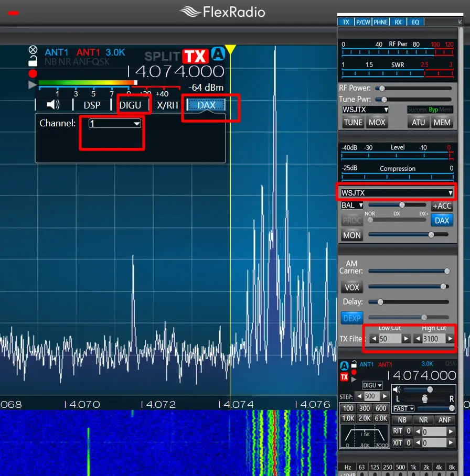Viewport: 470px width, 476px height.
Task: Increase TX filter Low Cut with right arrow
Action: [x=406, y=339]
